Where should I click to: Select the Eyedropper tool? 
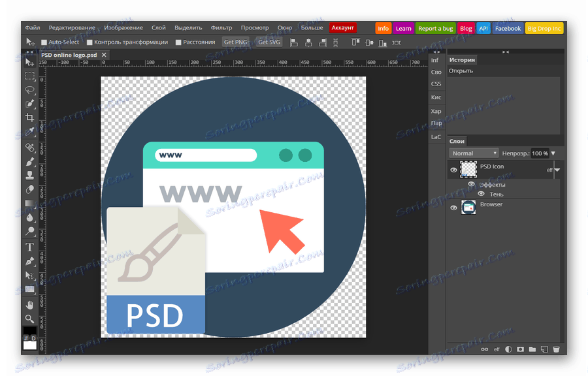tap(29, 131)
